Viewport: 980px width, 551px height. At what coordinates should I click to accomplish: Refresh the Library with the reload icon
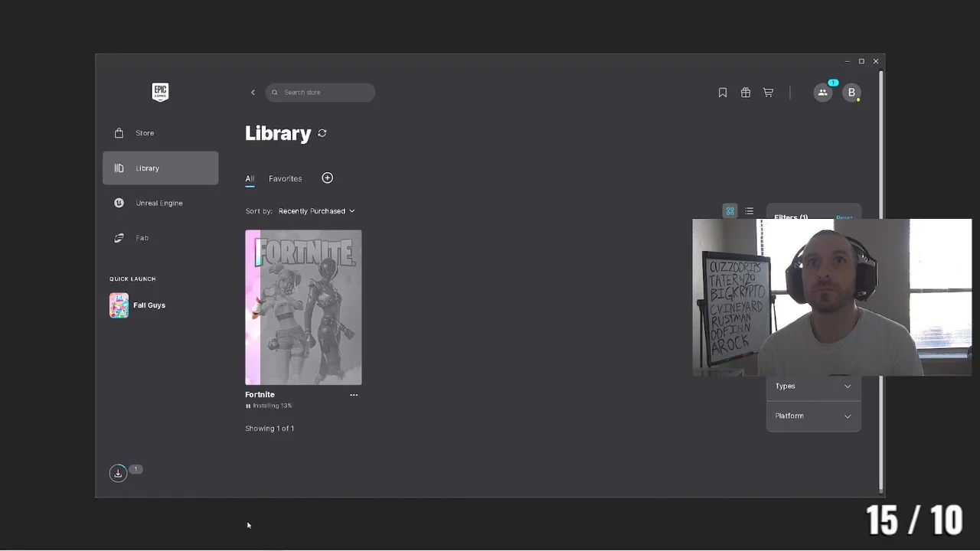pyautogui.click(x=322, y=133)
